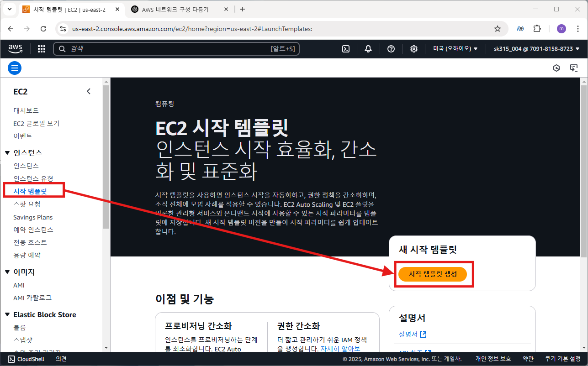This screenshot has width=588, height=366.
Task: Open the Chrome three-dot menu
Action: pyautogui.click(x=577, y=29)
